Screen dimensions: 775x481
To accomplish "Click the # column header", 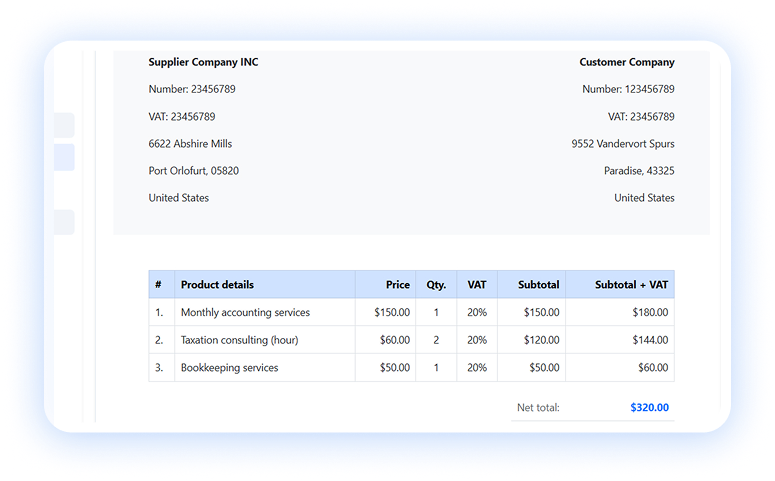I will [158, 285].
